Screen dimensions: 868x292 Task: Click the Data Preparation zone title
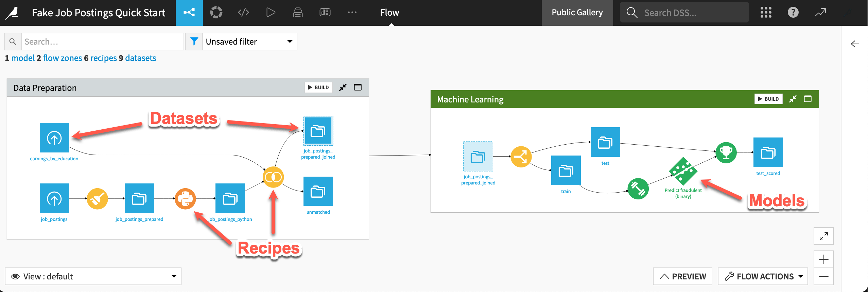tap(45, 88)
